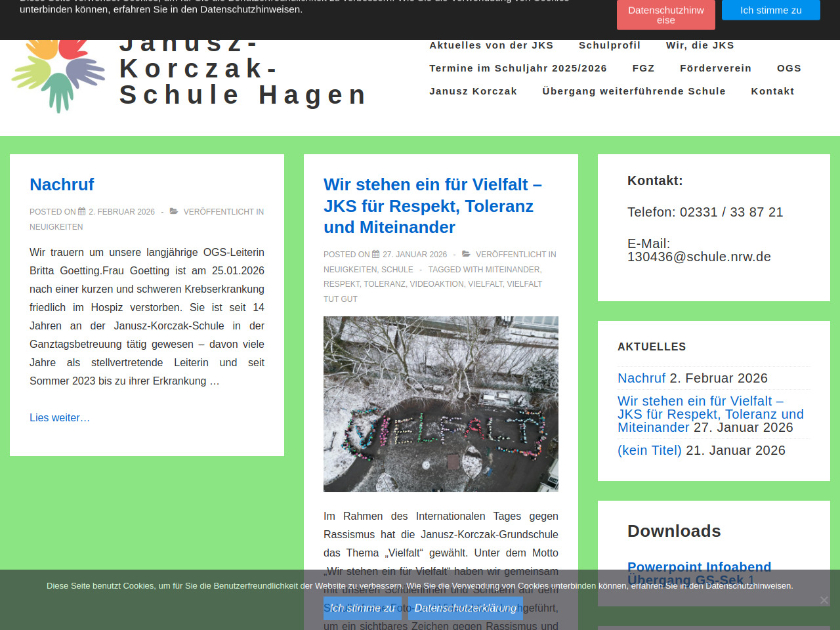Image resolution: width=840 pixels, height=630 pixels.
Task: Follow the Lies weiter… link
Action: 60,417
